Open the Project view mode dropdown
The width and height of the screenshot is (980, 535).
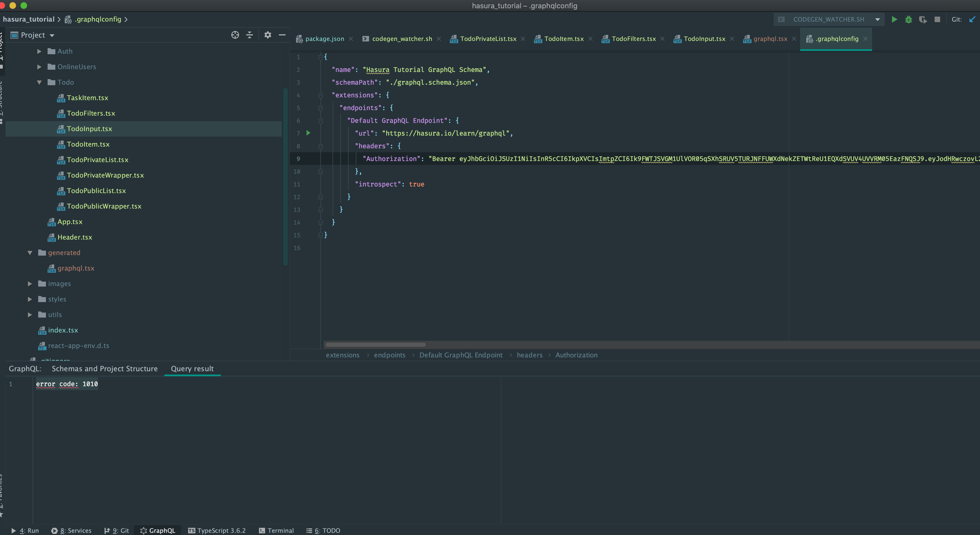(x=53, y=35)
